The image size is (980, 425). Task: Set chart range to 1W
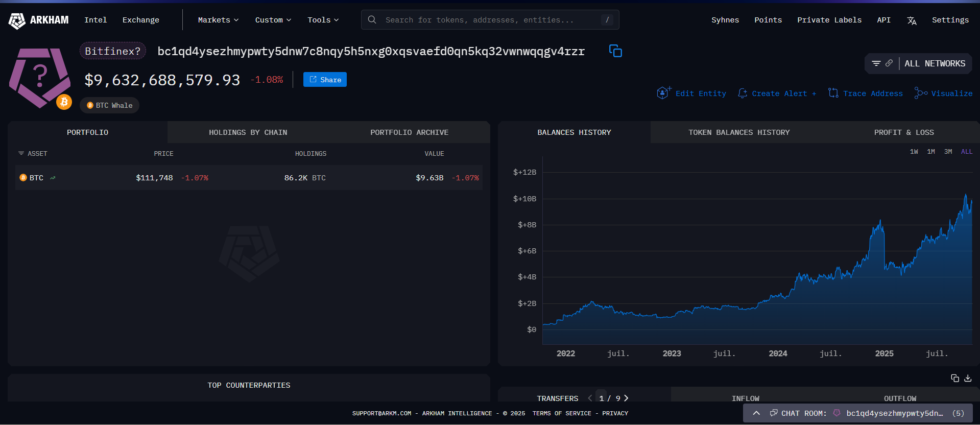[x=914, y=152]
